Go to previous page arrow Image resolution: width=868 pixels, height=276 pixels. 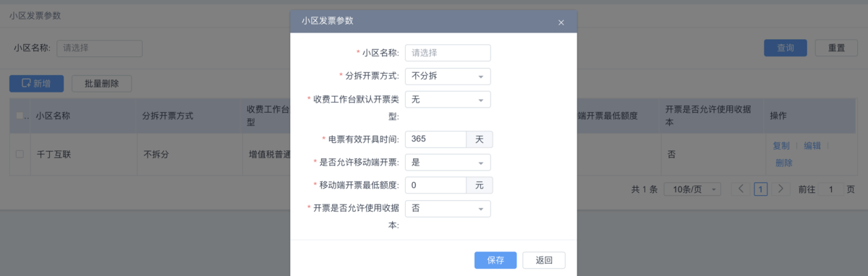click(x=741, y=189)
